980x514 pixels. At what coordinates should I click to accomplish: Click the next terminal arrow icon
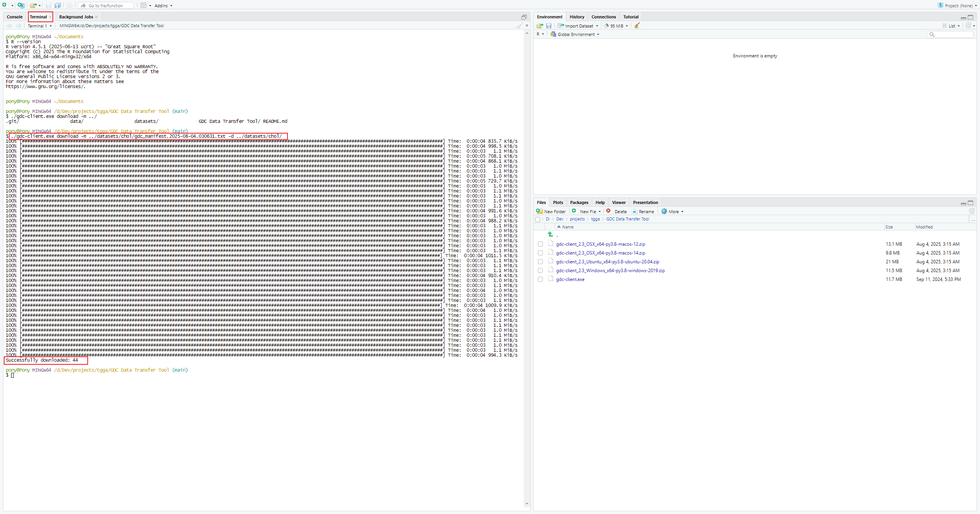[18, 26]
